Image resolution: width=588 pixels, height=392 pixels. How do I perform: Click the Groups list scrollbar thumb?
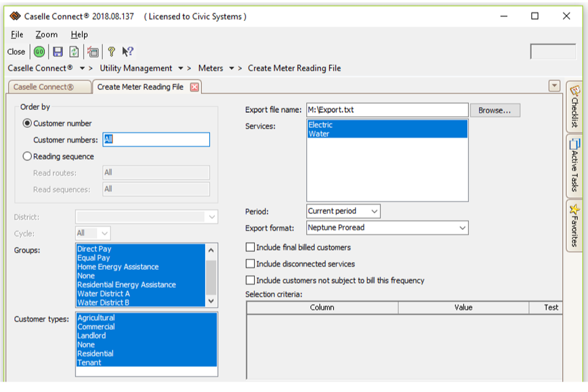(x=211, y=276)
